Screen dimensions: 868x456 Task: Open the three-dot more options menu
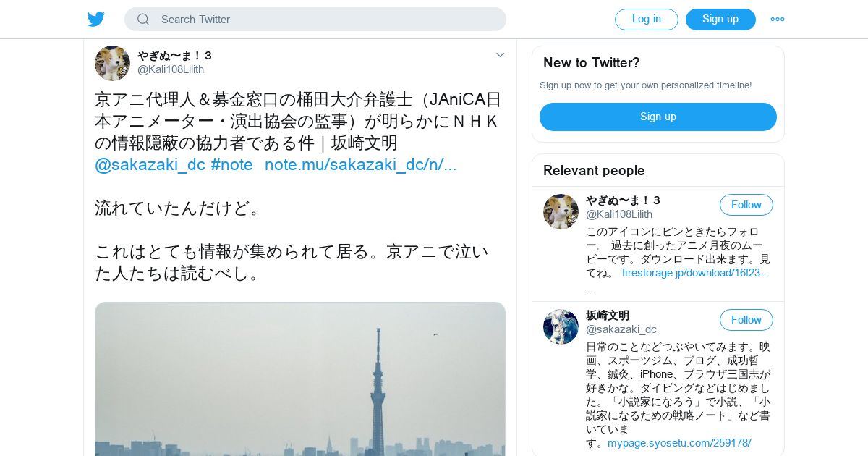tap(778, 20)
